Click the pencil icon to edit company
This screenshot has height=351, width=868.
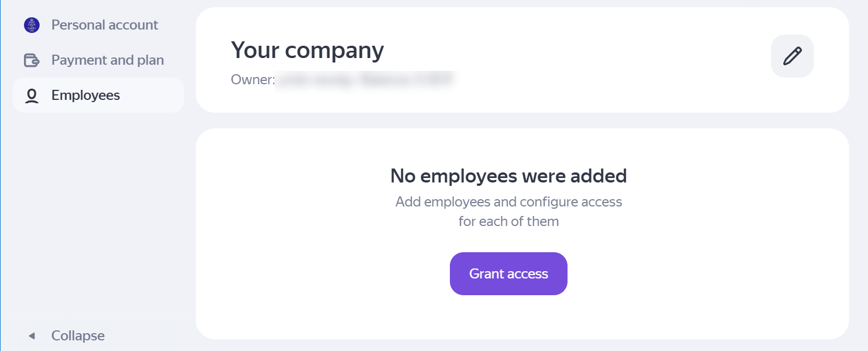click(792, 56)
